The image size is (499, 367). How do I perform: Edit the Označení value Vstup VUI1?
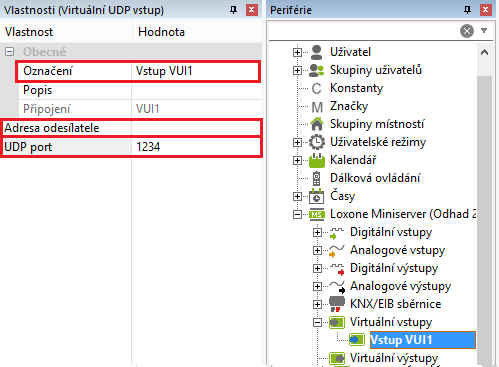click(196, 71)
